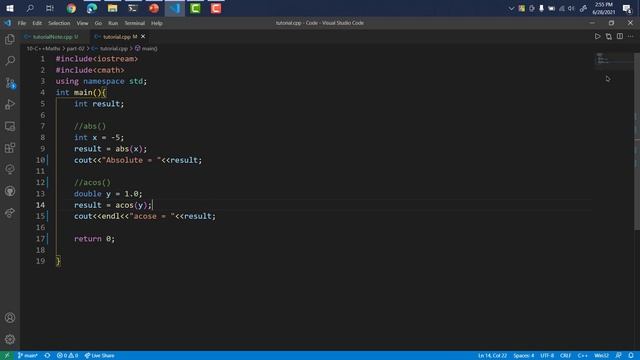Open the Extensions view
The image size is (640, 360).
pyautogui.click(x=10, y=148)
